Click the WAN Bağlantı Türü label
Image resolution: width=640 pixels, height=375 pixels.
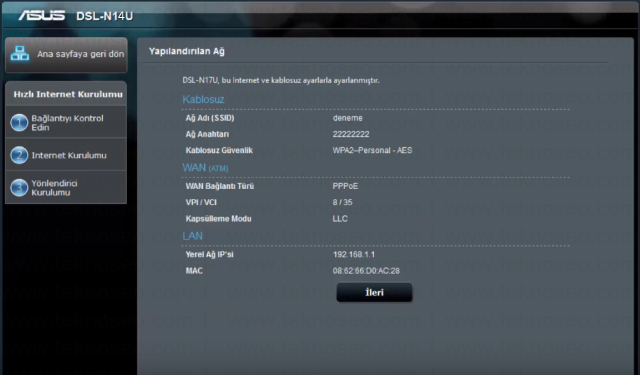click(x=220, y=186)
